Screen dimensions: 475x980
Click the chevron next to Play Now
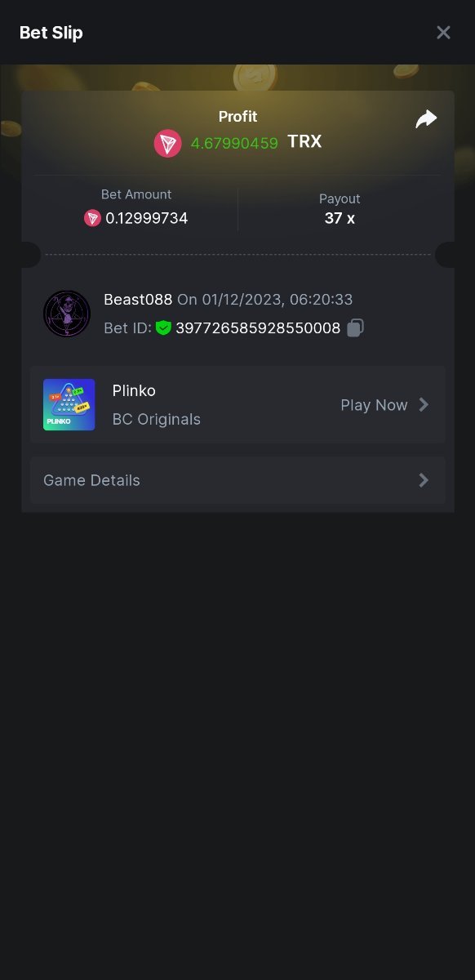(x=424, y=404)
